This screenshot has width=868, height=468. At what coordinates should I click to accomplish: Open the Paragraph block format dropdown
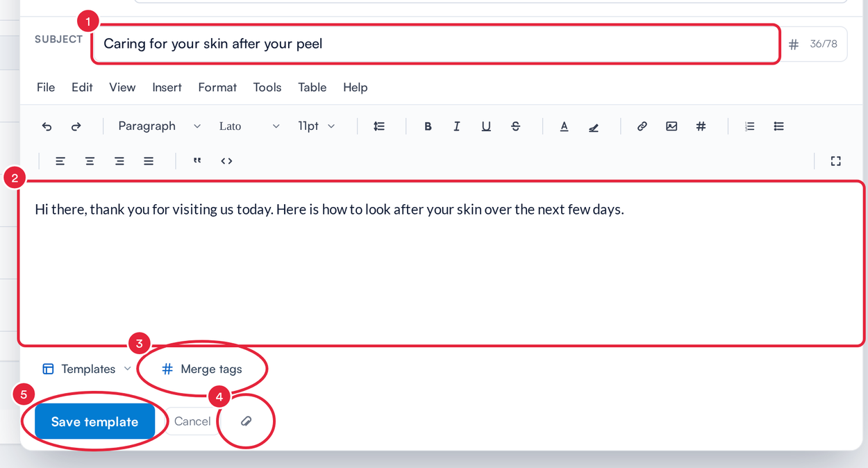pos(159,126)
